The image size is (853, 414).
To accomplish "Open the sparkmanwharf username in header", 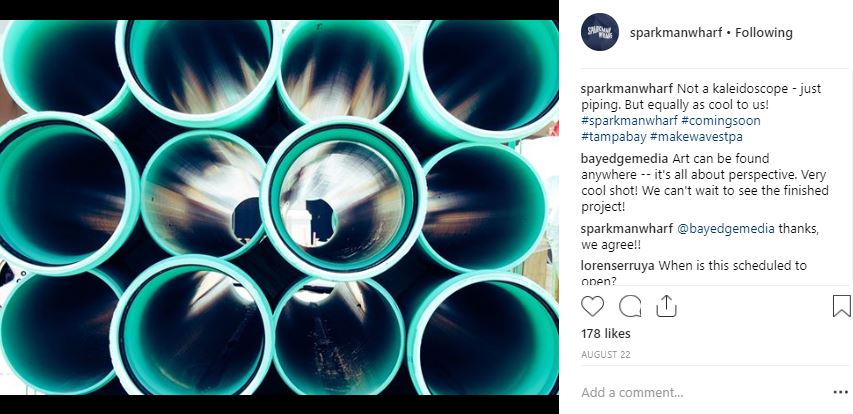I will [x=676, y=33].
